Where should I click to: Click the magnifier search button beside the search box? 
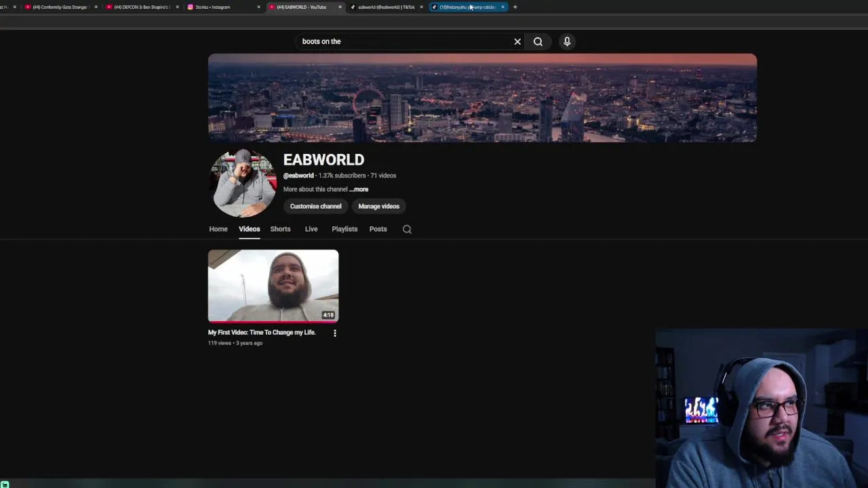pyautogui.click(x=538, y=41)
